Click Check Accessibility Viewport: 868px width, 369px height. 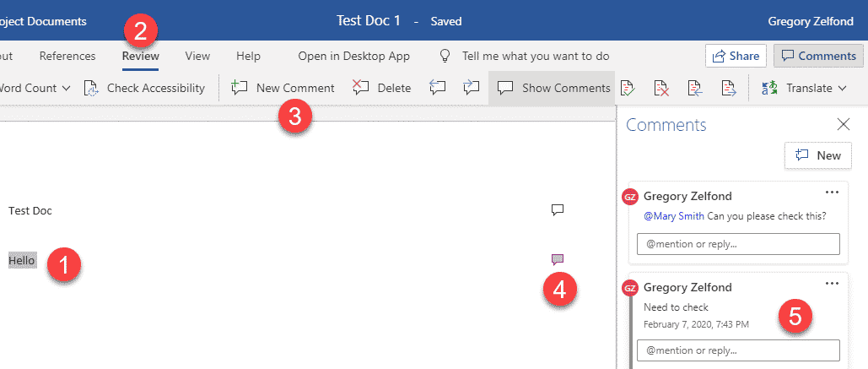coord(144,88)
